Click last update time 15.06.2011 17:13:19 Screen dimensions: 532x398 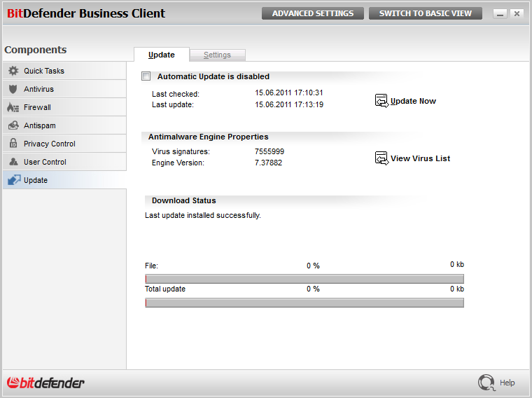(289, 104)
